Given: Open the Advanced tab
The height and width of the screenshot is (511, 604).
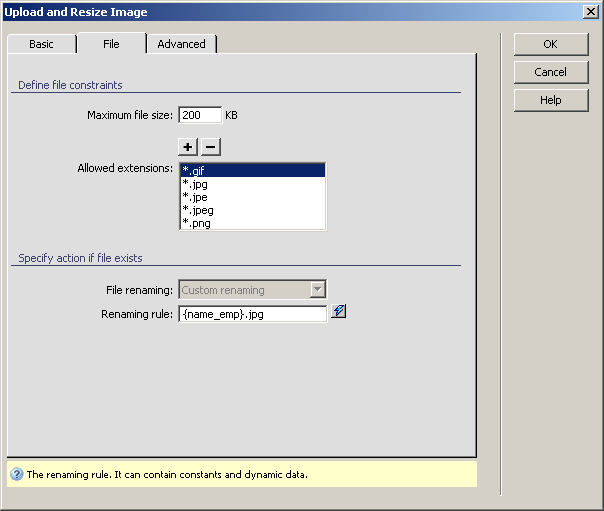Looking at the screenshot, I should click(x=181, y=44).
